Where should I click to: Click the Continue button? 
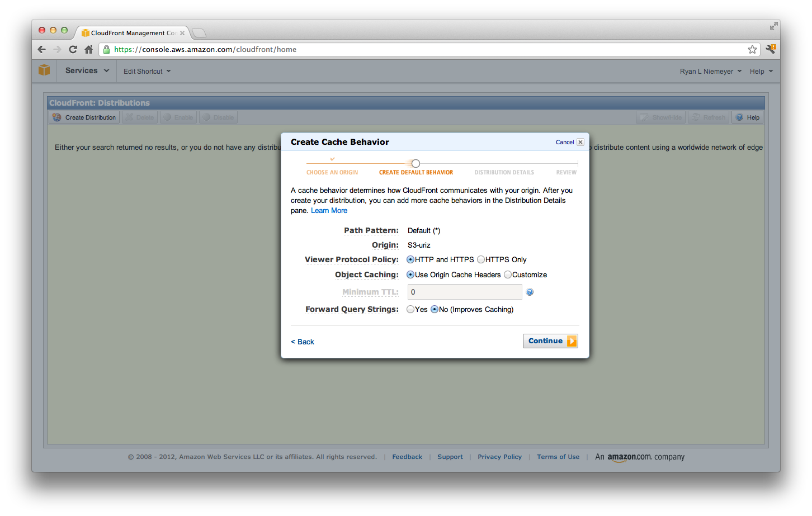550,341
